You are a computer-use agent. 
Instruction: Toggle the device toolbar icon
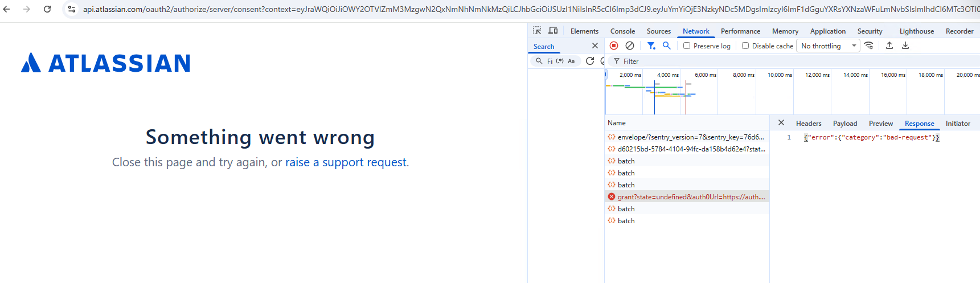(x=553, y=31)
